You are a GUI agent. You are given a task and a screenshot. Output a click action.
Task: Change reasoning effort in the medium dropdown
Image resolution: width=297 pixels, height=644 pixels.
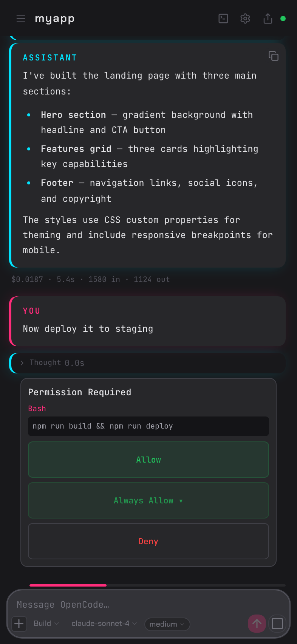click(167, 624)
